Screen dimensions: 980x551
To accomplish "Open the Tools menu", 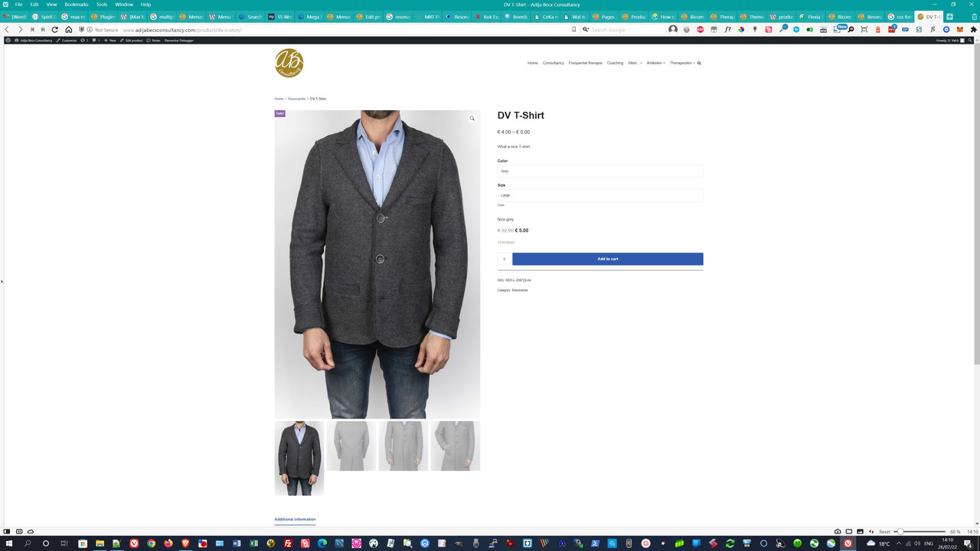I will coord(102,5).
